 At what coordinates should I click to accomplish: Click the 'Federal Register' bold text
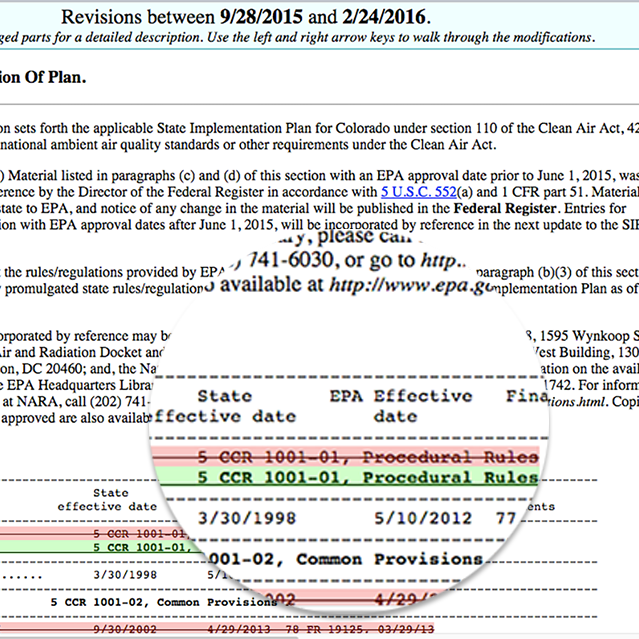505,208
